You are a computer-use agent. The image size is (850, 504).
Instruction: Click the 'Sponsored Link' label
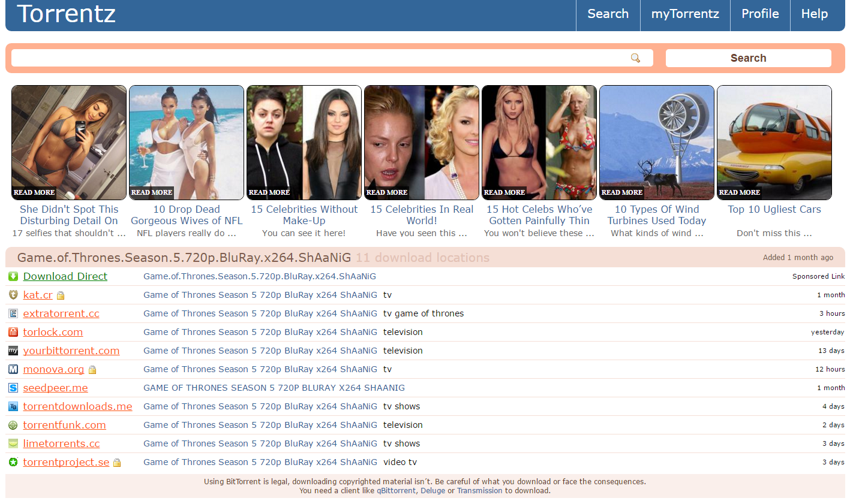[x=818, y=276]
